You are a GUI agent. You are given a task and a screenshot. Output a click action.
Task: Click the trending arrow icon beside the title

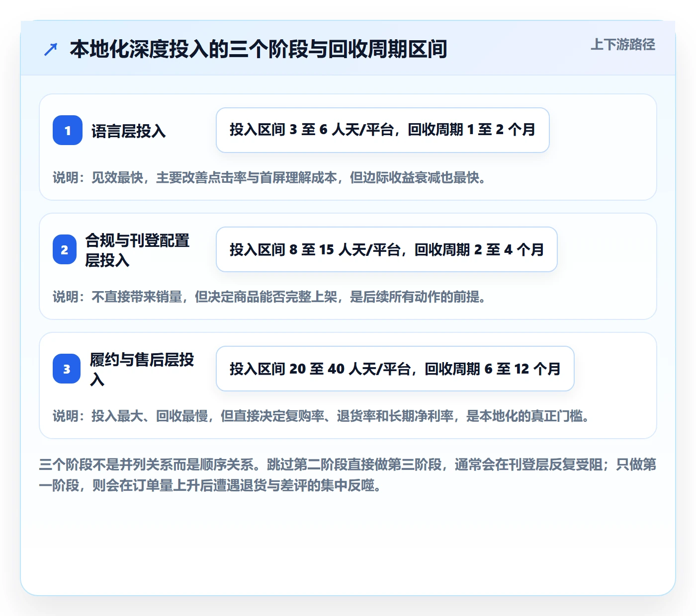[51, 49]
